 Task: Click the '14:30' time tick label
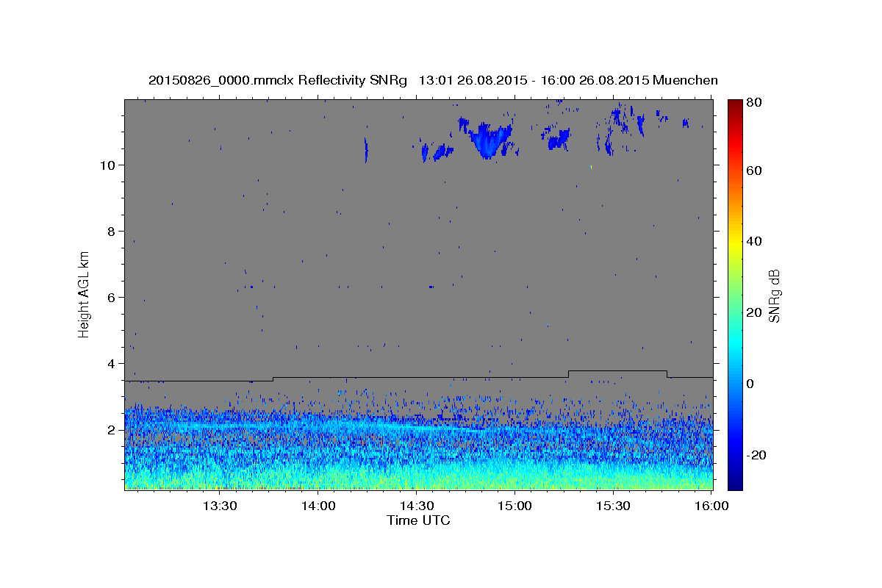pos(416,506)
